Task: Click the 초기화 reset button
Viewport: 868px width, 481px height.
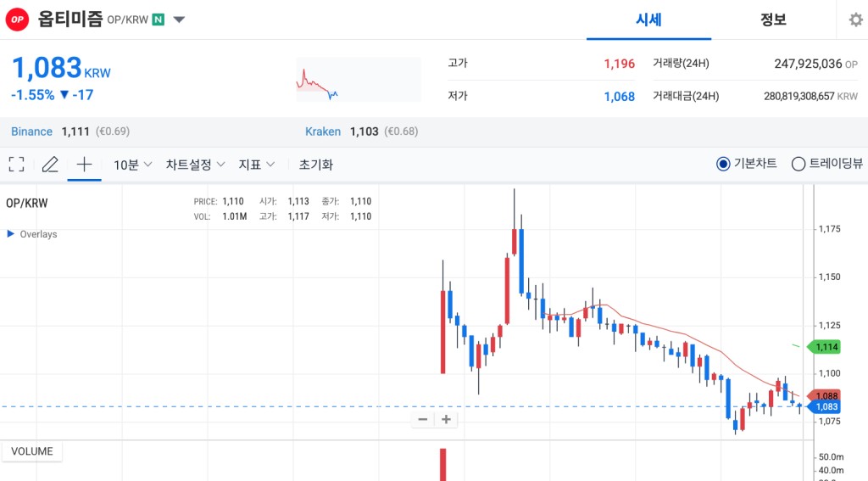Action: click(x=316, y=165)
